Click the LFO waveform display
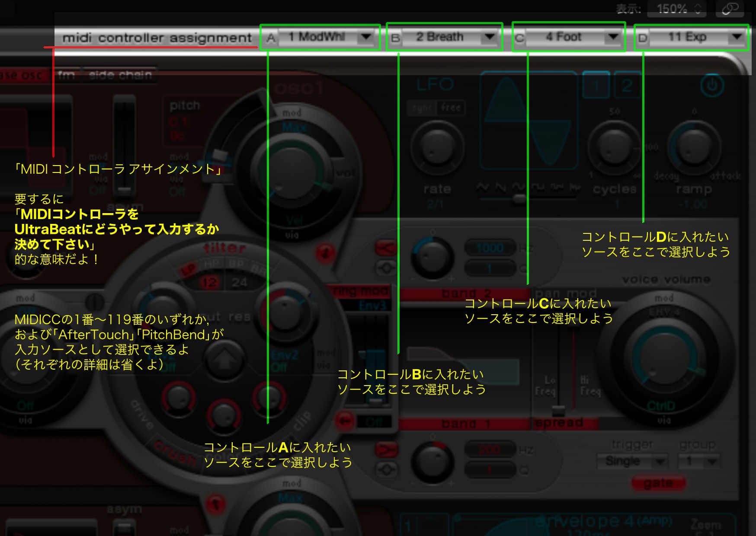This screenshot has height=536, width=756. [x=529, y=121]
